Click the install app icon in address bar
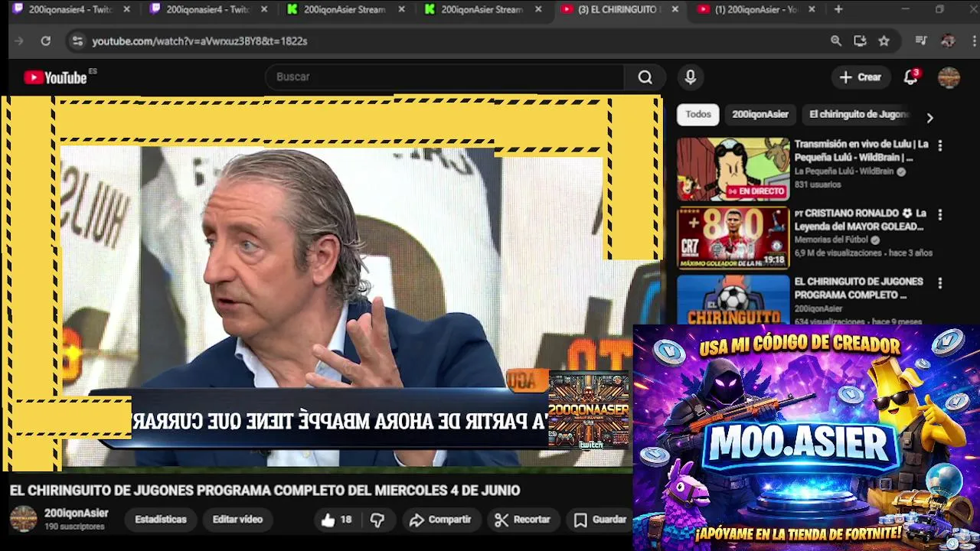The height and width of the screenshot is (551, 980). click(x=860, y=41)
